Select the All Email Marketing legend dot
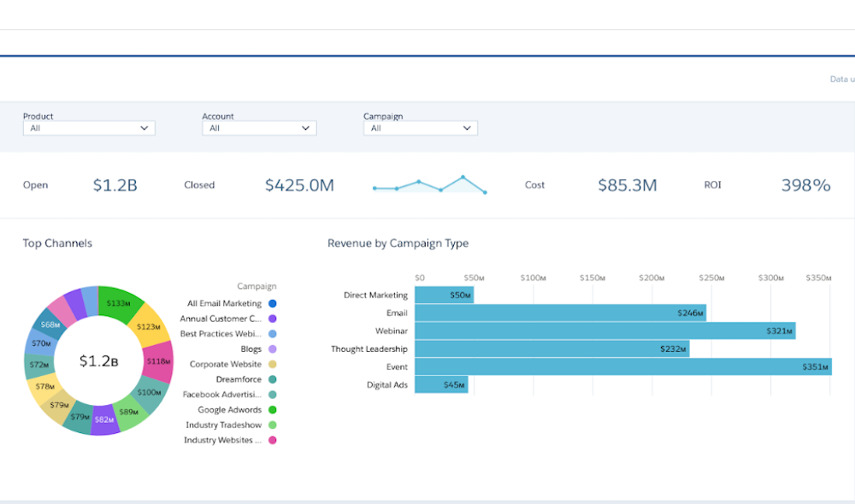The height and width of the screenshot is (504, 855). (x=272, y=303)
